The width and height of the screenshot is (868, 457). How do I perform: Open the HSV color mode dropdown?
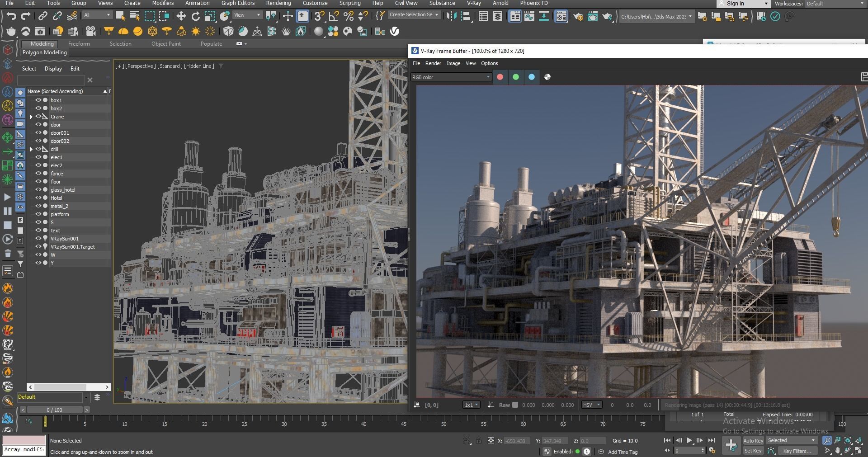(x=592, y=405)
